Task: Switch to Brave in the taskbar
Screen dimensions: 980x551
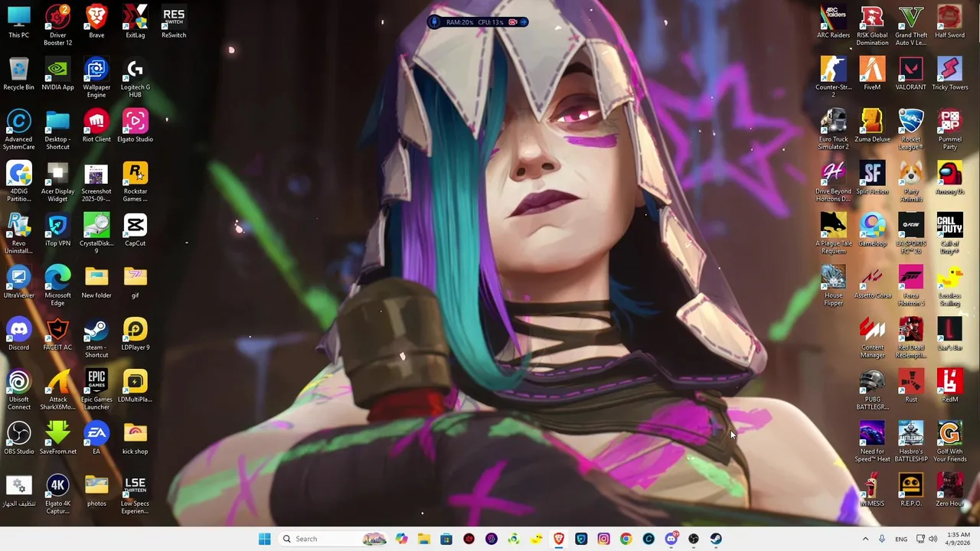Action: 559,539
